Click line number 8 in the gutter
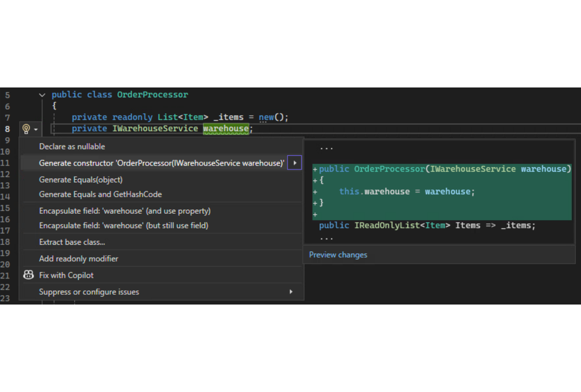The width and height of the screenshot is (581, 392). click(x=7, y=129)
